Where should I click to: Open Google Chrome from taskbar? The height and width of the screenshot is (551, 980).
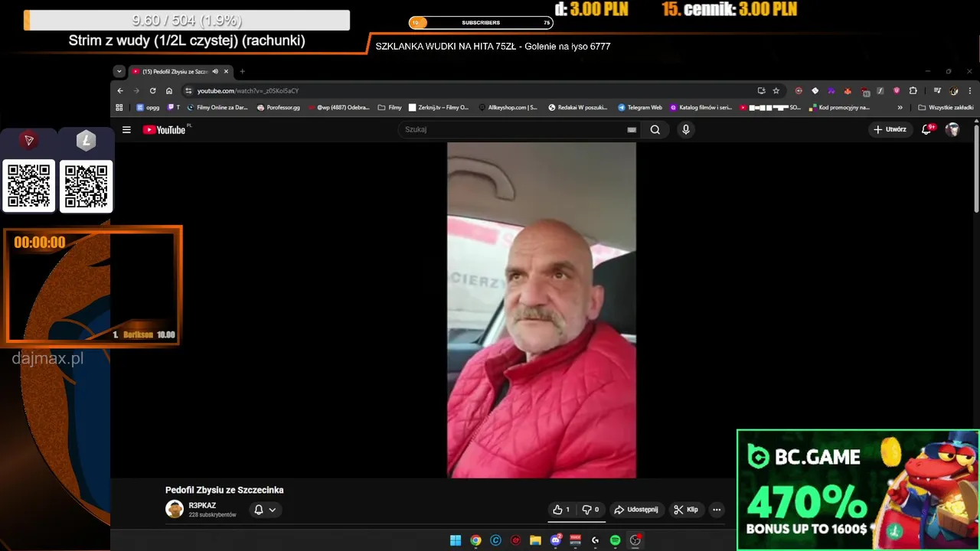[x=475, y=540]
